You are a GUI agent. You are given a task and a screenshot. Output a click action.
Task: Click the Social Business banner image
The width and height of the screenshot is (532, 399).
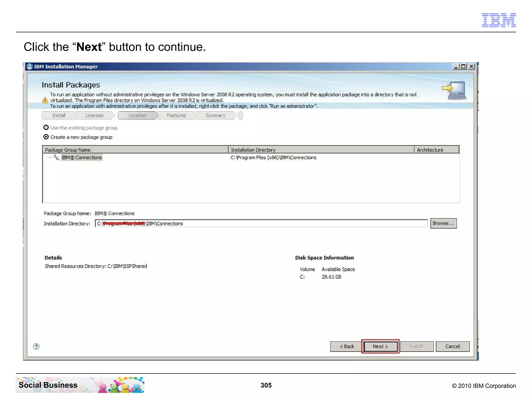(x=80, y=385)
